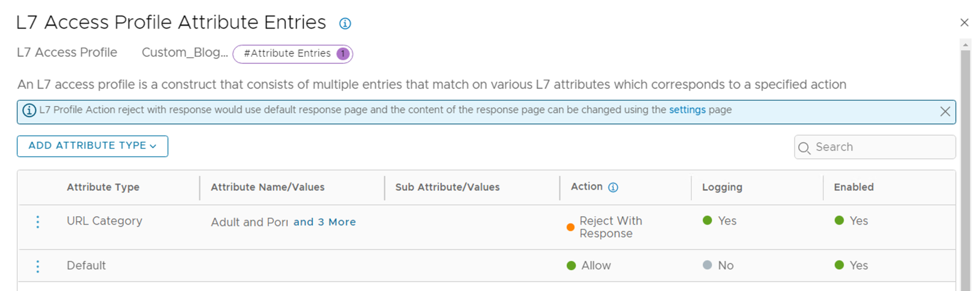
Task: Click the Action column info icon
Action: (x=613, y=187)
